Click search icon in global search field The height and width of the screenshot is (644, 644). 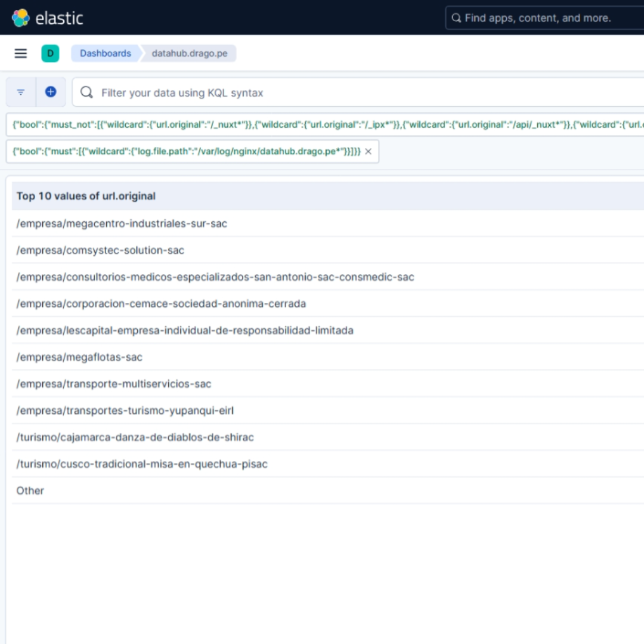[456, 18]
